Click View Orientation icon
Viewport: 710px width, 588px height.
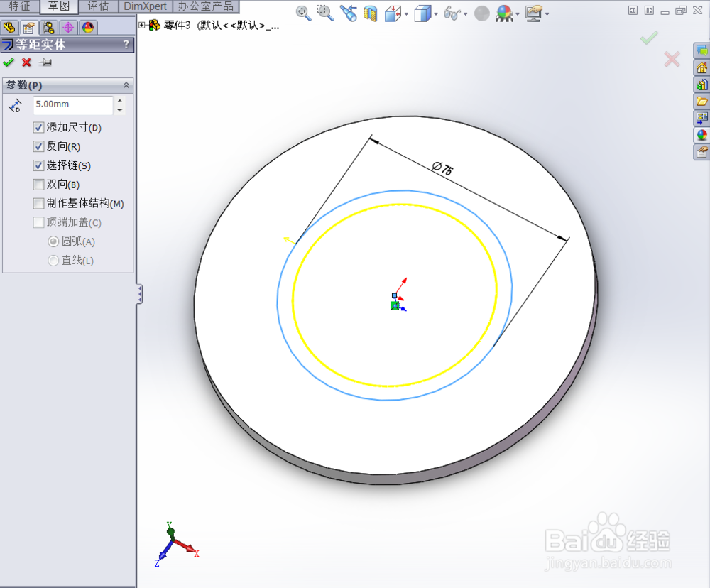coord(393,13)
